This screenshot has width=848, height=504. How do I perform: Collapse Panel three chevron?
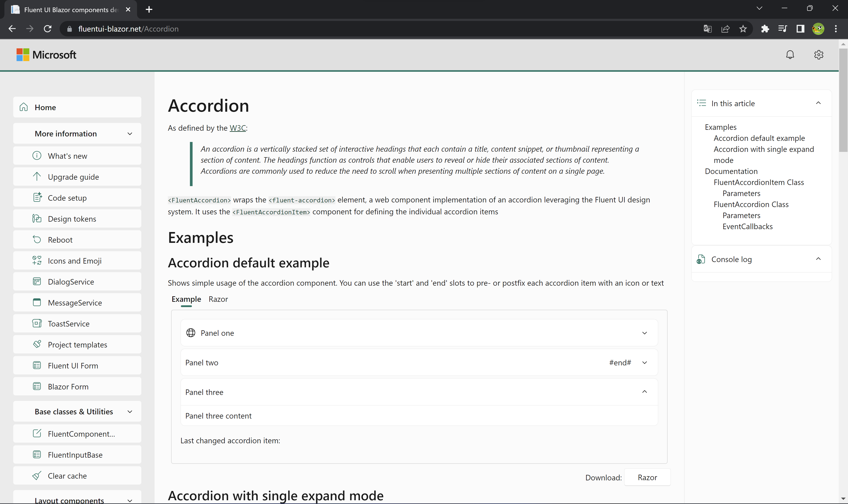[x=644, y=392]
